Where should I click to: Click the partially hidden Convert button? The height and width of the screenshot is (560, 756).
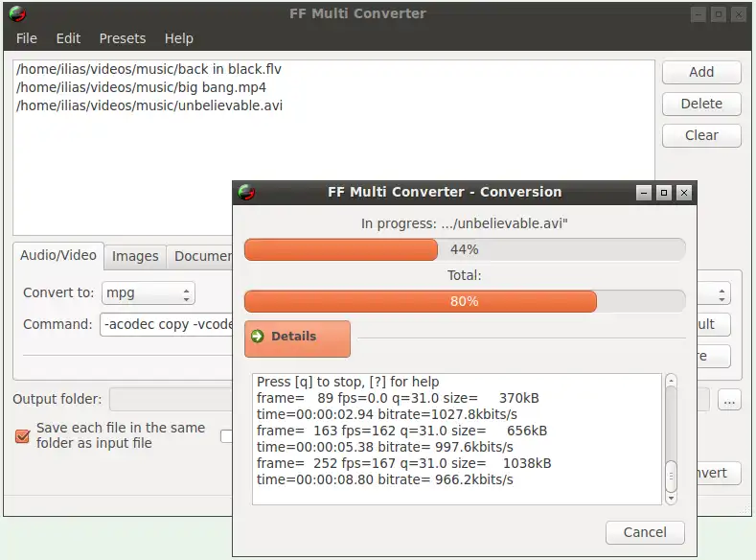coord(719,473)
